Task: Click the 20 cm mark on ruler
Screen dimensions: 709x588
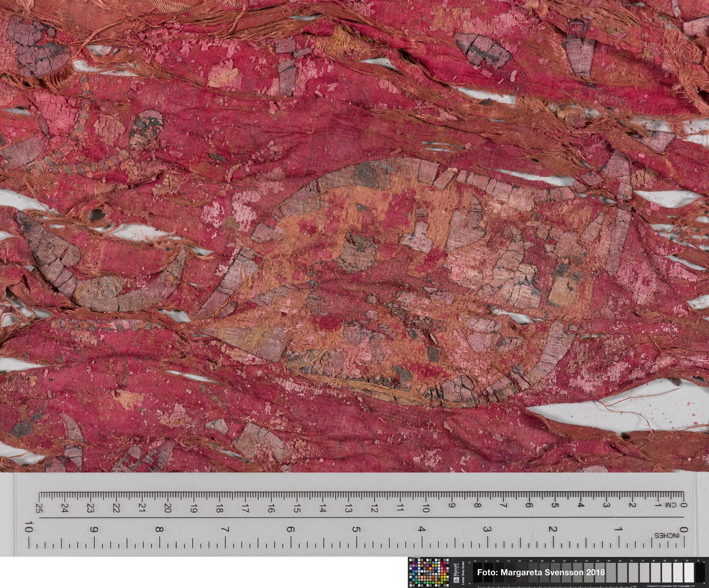Action: 168,508
